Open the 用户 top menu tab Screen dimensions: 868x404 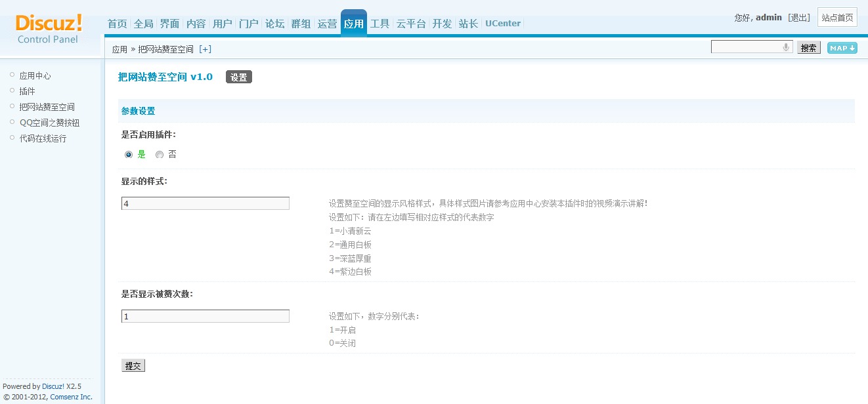tap(223, 24)
